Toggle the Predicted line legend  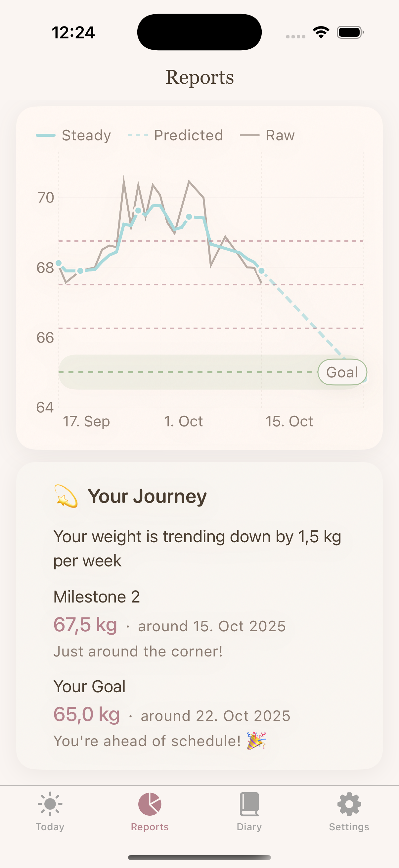(175, 135)
